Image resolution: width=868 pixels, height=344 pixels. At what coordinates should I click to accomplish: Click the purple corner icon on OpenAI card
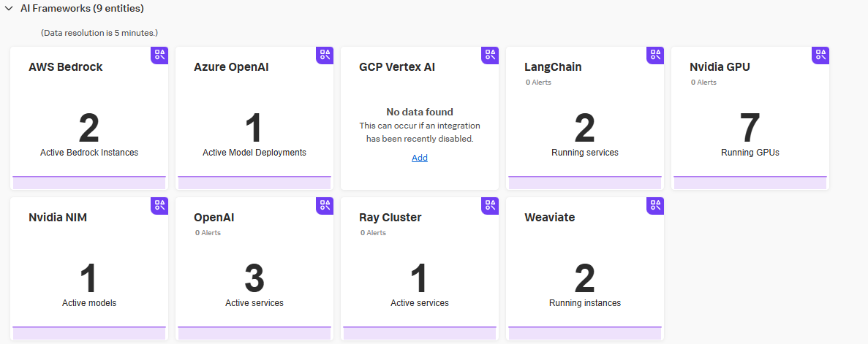(325, 205)
